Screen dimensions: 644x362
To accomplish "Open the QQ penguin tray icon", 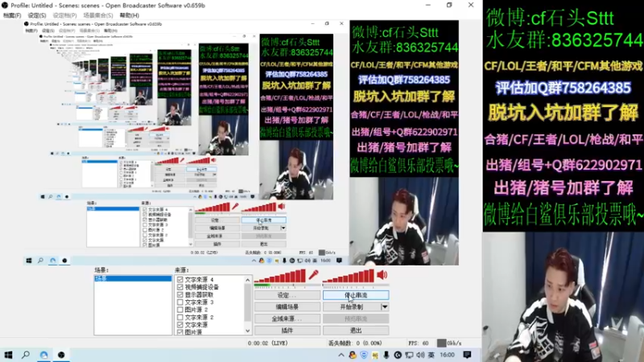I will [x=353, y=355].
